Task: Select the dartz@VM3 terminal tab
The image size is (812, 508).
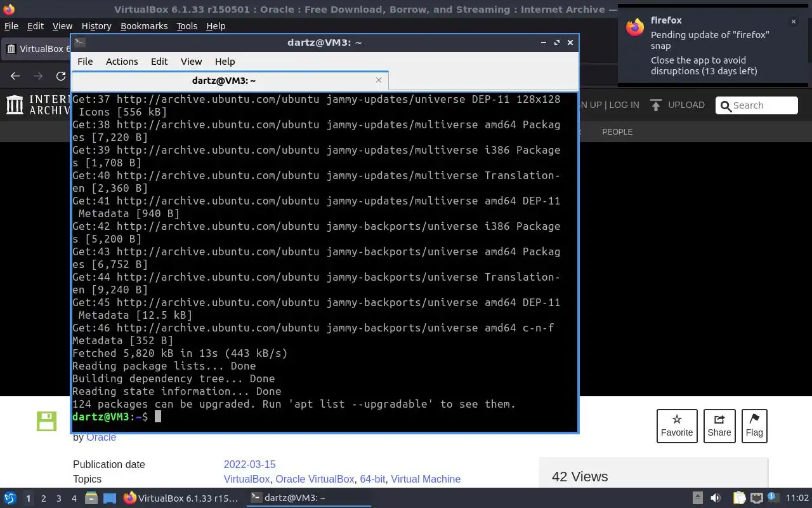Action: point(230,81)
